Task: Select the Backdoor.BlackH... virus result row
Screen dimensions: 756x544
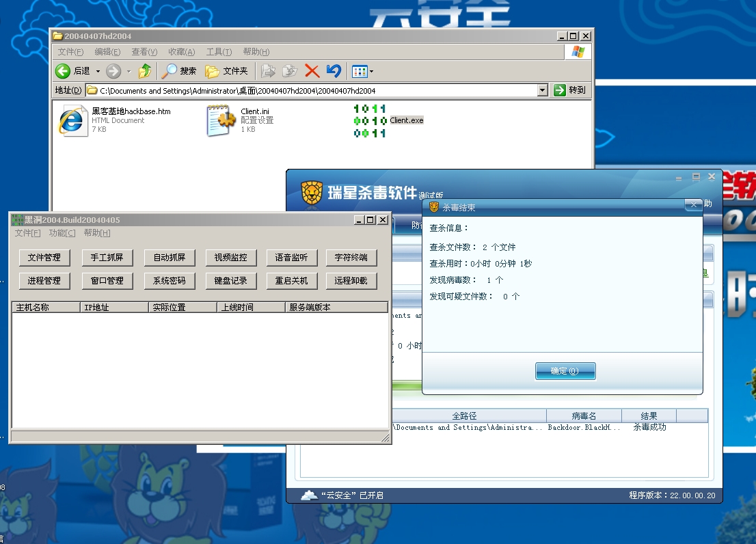Action: click(x=550, y=427)
